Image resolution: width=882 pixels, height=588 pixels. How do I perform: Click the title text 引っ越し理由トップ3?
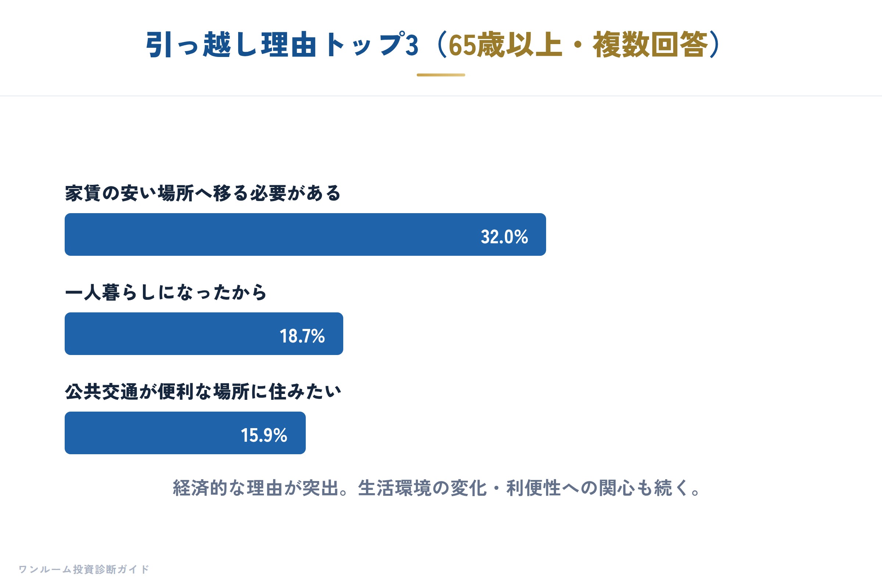pos(282,44)
